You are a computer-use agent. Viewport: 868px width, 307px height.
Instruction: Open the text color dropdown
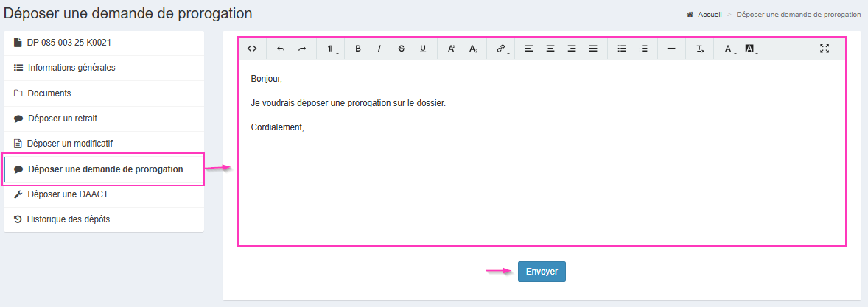[729, 49]
